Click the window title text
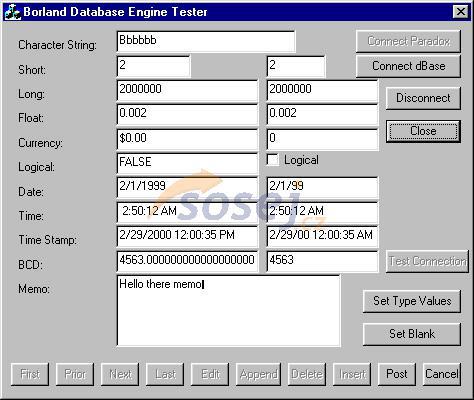 (115, 12)
